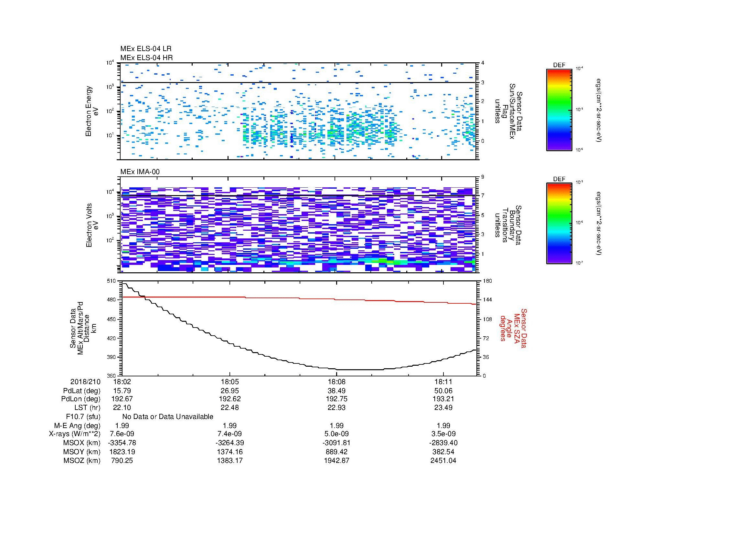Click the 'X-rays (W/m**2)' row label

[x=75, y=434]
